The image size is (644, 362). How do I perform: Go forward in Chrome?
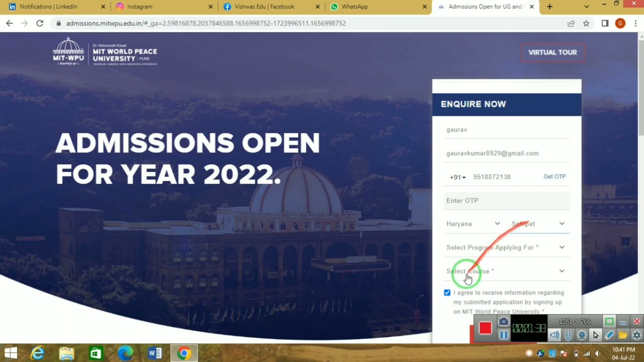(24, 23)
